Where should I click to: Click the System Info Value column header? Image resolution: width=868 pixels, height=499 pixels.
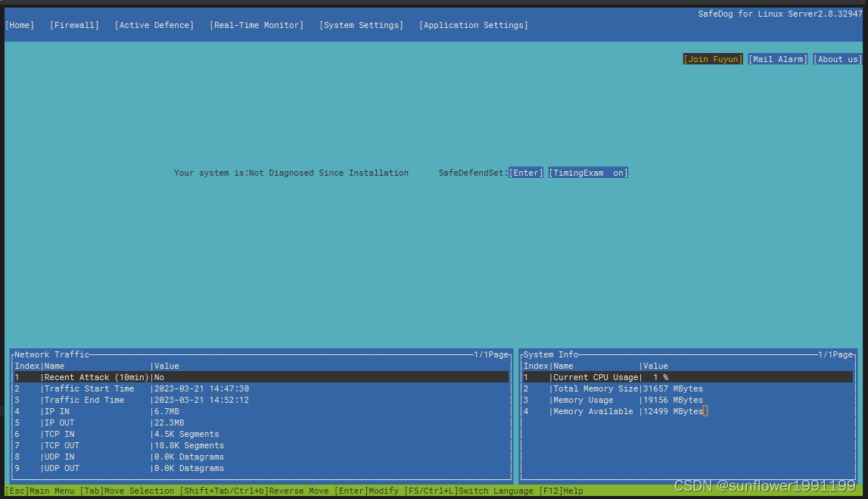(x=655, y=366)
